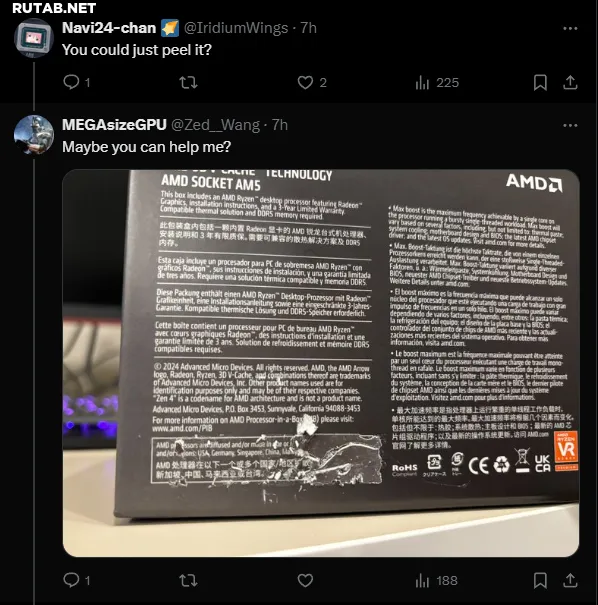This screenshot has height=605, width=598.
Task: Open Navi24-chan's profile avatar
Action: [34, 38]
